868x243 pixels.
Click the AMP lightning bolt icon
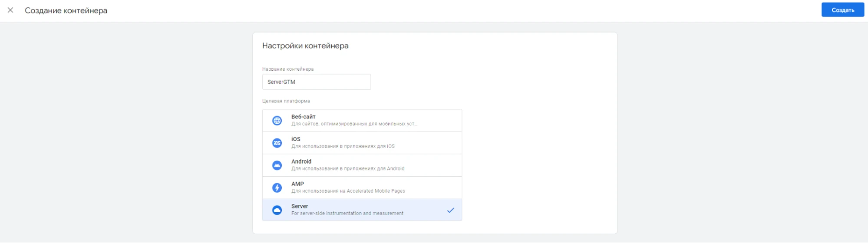(277, 187)
